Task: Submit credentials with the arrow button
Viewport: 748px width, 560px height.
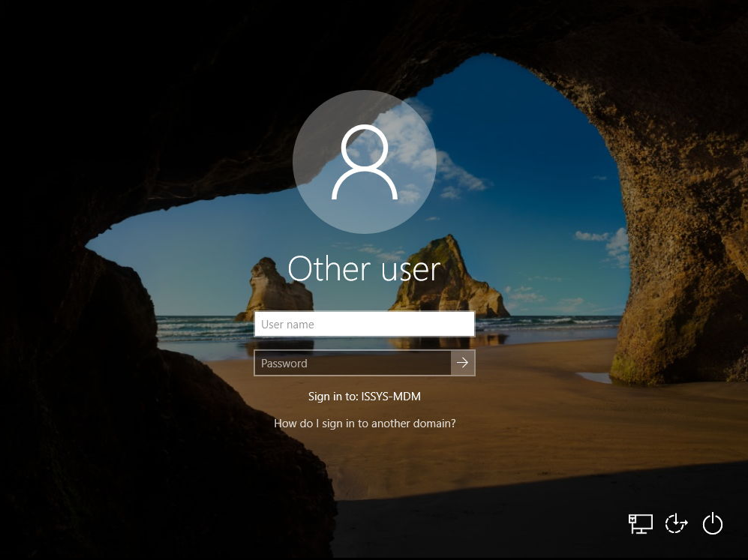Action: pyautogui.click(x=463, y=363)
